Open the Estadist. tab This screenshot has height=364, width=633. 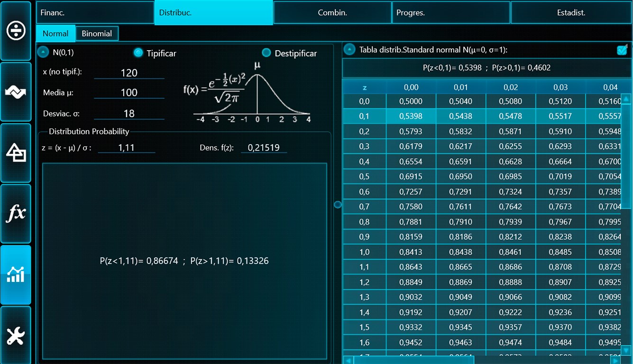click(571, 13)
